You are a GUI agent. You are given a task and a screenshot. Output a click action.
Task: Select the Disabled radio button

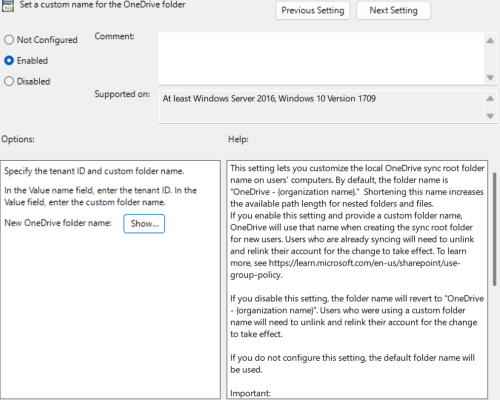(9, 81)
